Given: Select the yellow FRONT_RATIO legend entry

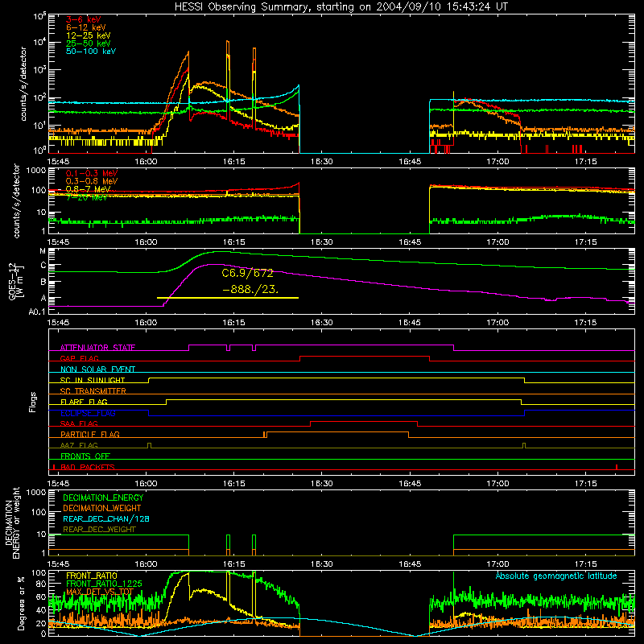Looking at the screenshot, I should pos(92,576).
